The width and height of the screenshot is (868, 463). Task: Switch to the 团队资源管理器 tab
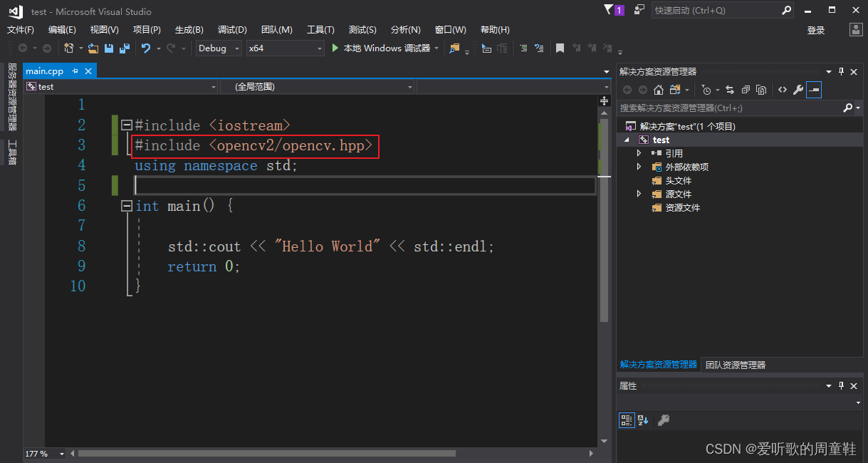tap(736, 365)
